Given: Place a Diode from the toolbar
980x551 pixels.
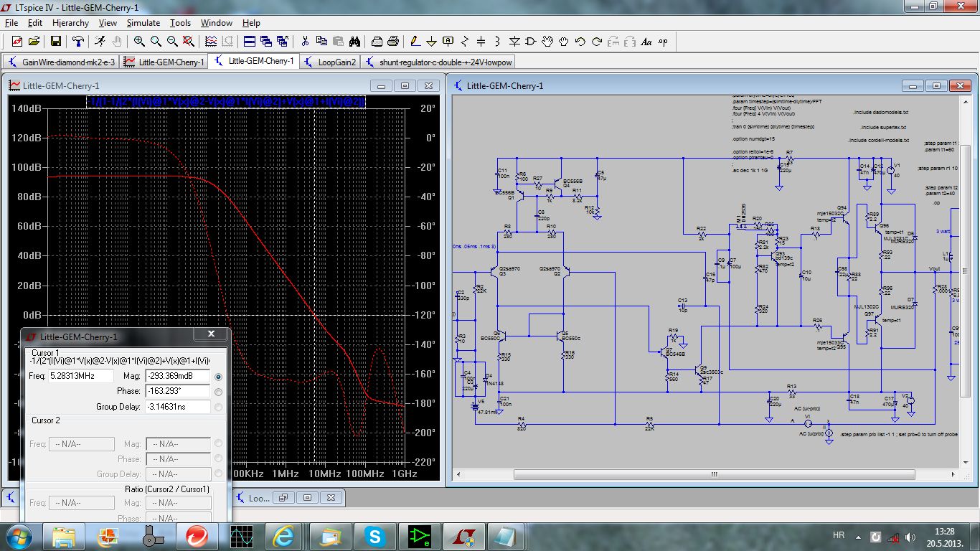Looking at the screenshot, I should pos(515,42).
